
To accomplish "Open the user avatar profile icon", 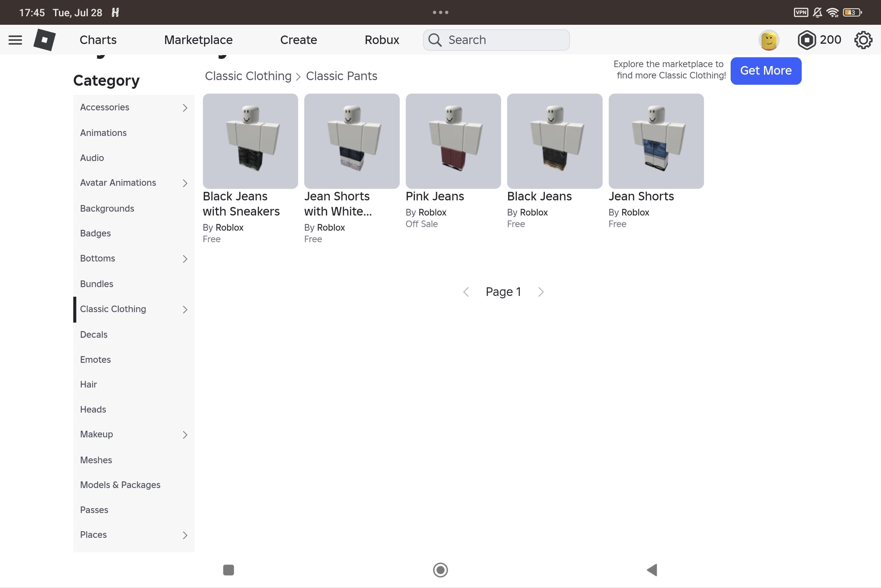I will pos(769,40).
